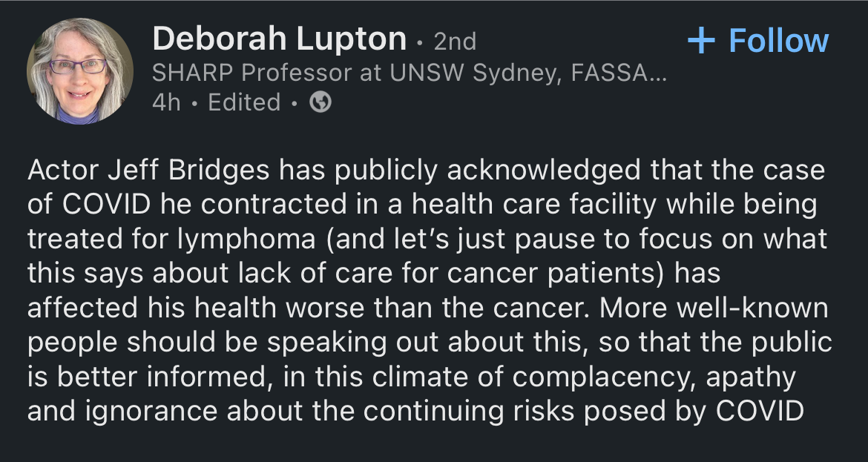This screenshot has width=868, height=462.
Task: Click the plus icon beside Follow
Action: pyautogui.click(x=701, y=40)
